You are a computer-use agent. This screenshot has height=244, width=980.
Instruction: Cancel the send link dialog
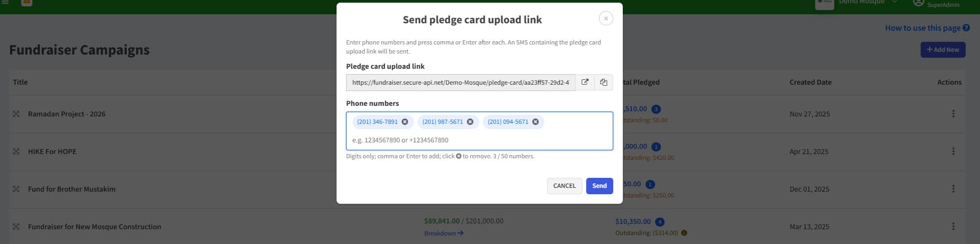click(564, 186)
